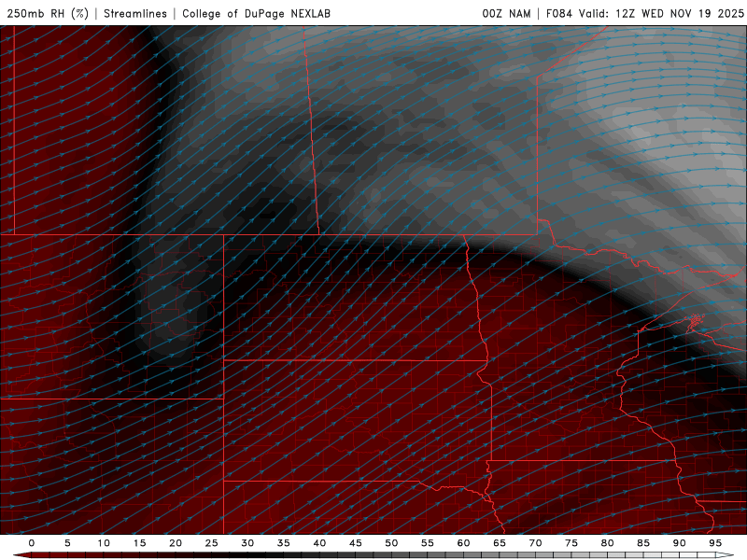The width and height of the screenshot is (747, 560).
Task: Click the colorbar label "55"
Action: (x=428, y=543)
